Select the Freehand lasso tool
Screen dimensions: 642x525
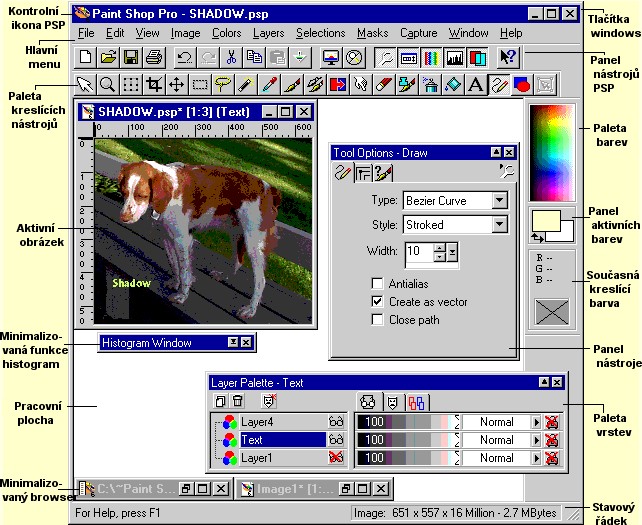click(223, 84)
